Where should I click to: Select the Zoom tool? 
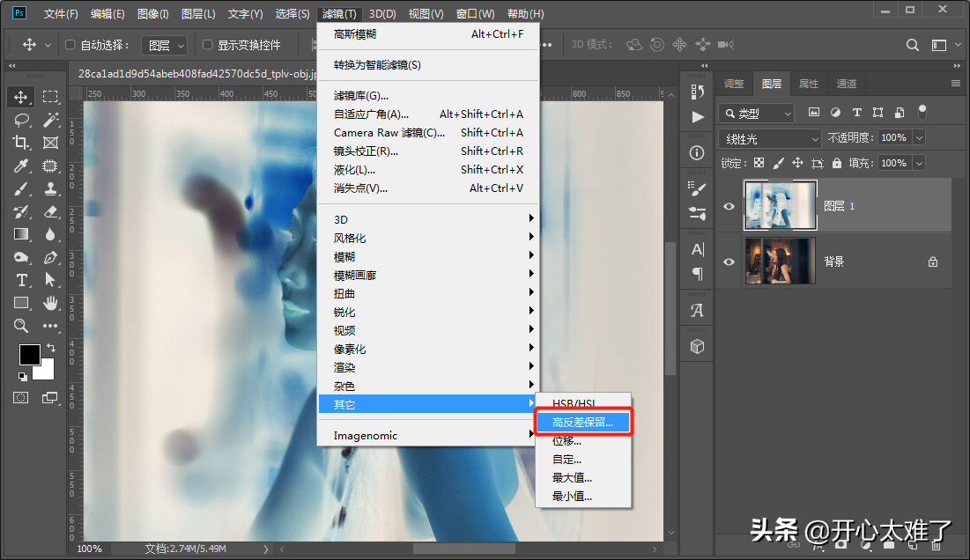tap(22, 326)
